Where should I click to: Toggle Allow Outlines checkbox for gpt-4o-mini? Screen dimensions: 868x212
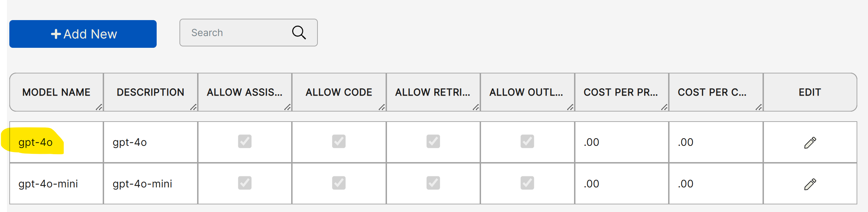(x=527, y=183)
